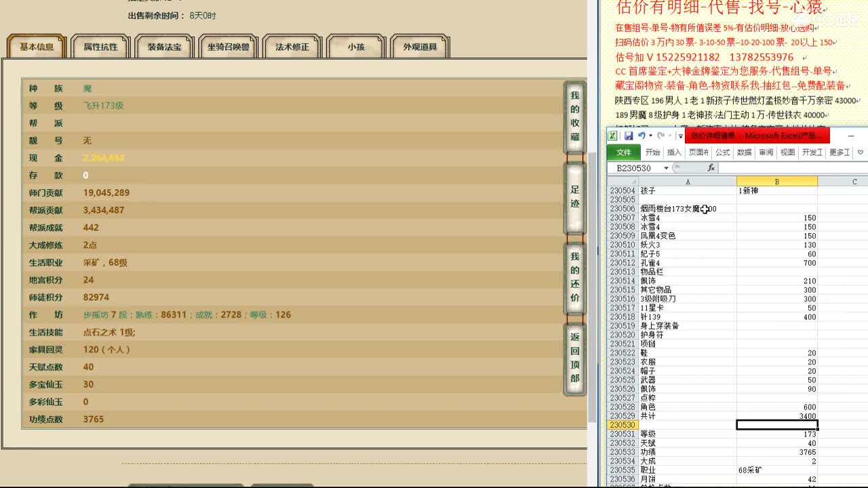Click the 现金 amount 2,264,652

[x=104, y=158]
